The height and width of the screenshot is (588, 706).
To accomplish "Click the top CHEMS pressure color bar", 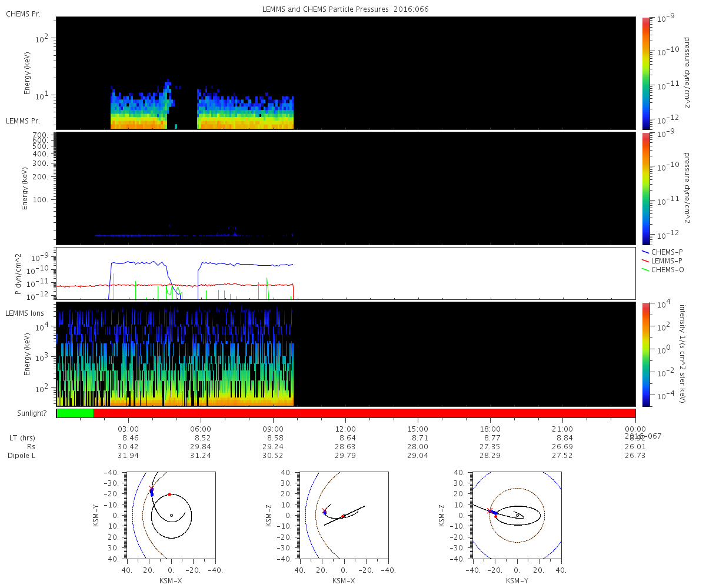I will [645, 72].
